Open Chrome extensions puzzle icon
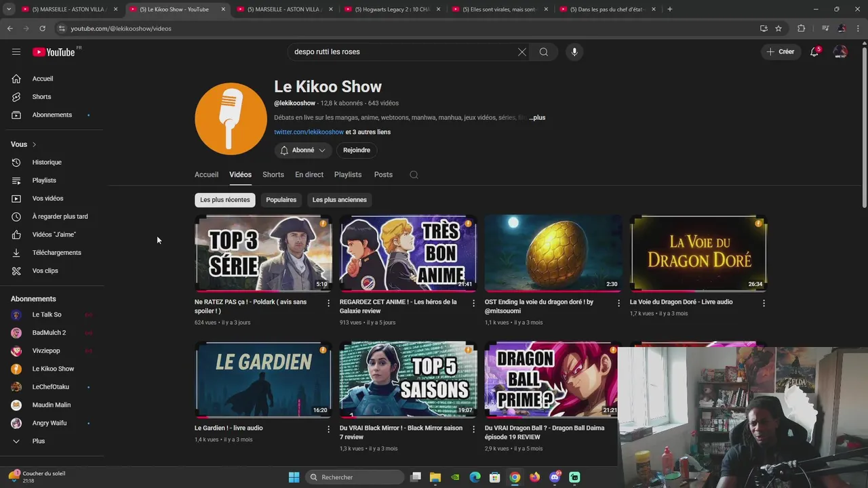Viewport: 868px width, 488px height. 801,28
